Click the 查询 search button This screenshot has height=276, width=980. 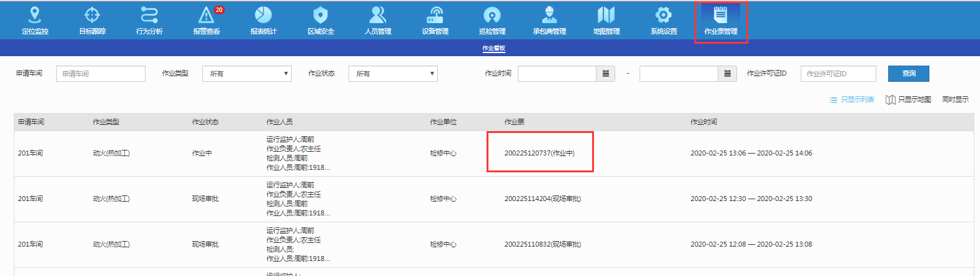909,74
